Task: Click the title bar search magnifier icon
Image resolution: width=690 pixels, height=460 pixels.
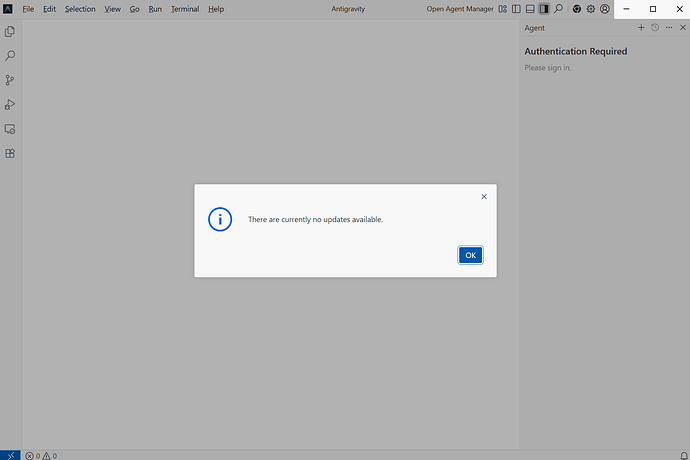Action: 558,9
